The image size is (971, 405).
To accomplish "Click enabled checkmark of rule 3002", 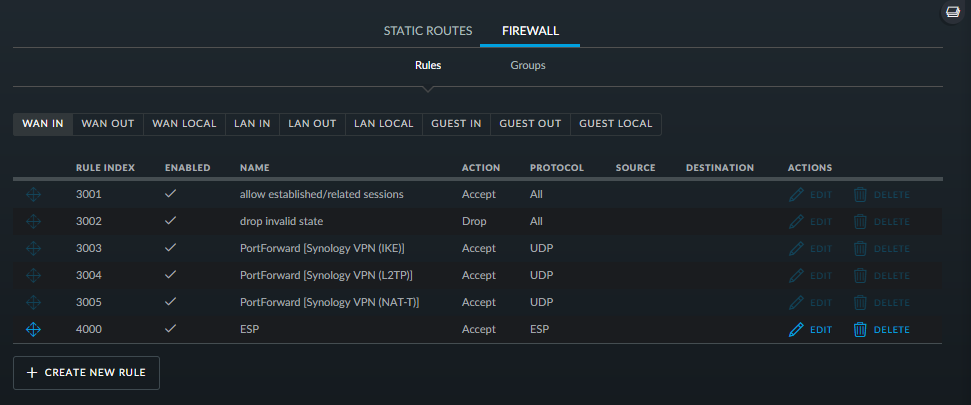I will click(171, 220).
